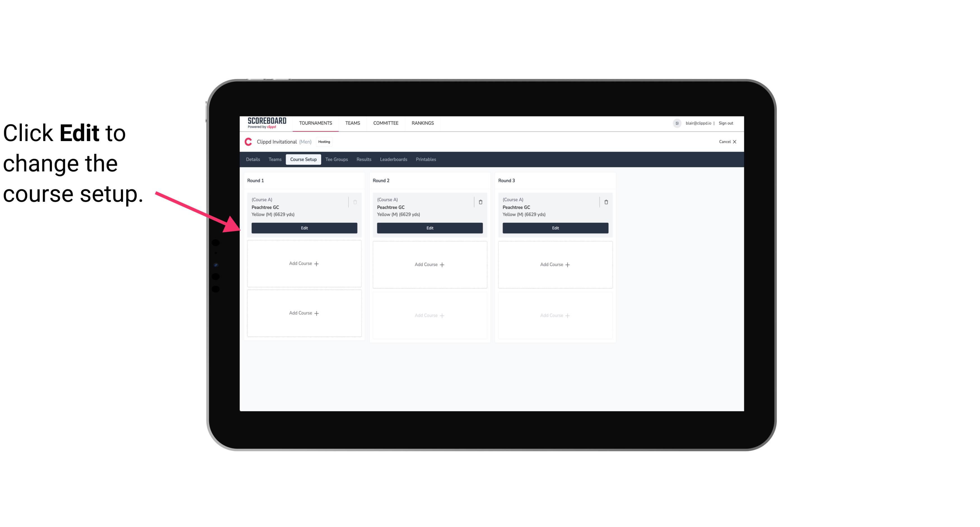Click the Leaderboards tab

tap(393, 159)
